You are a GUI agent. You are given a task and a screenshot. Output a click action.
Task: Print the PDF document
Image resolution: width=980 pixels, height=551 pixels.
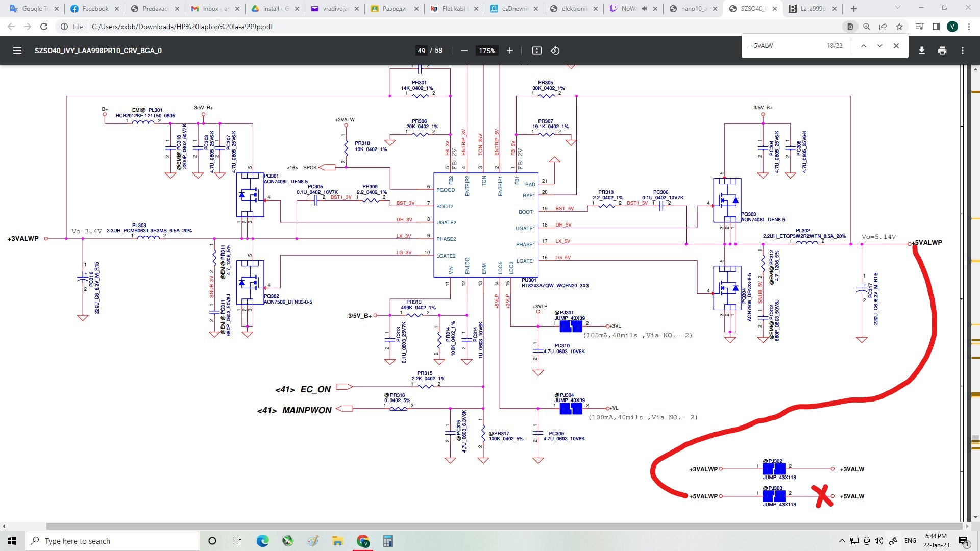point(942,51)
